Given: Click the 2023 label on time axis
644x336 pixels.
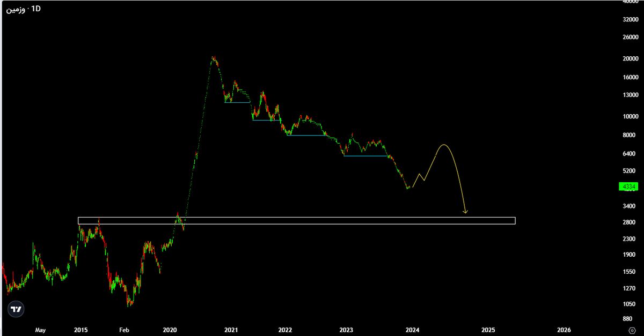Looking at the screenshot, I should click(x=347, y=330).
